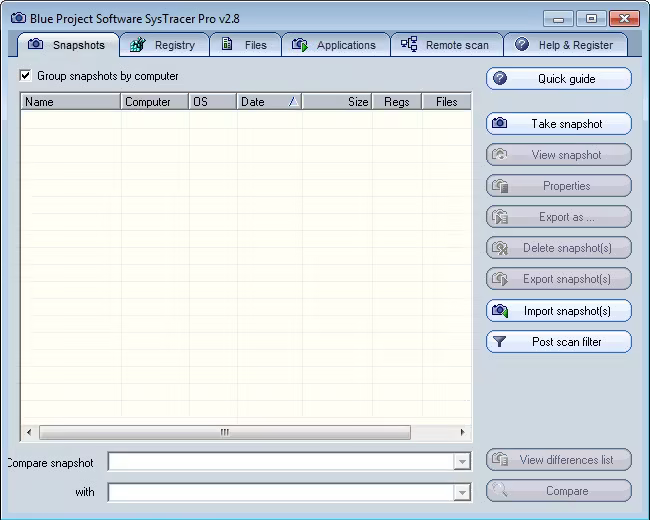Click Import snapshot(s) button
This screenshot has width=650, height=520.
559,311
